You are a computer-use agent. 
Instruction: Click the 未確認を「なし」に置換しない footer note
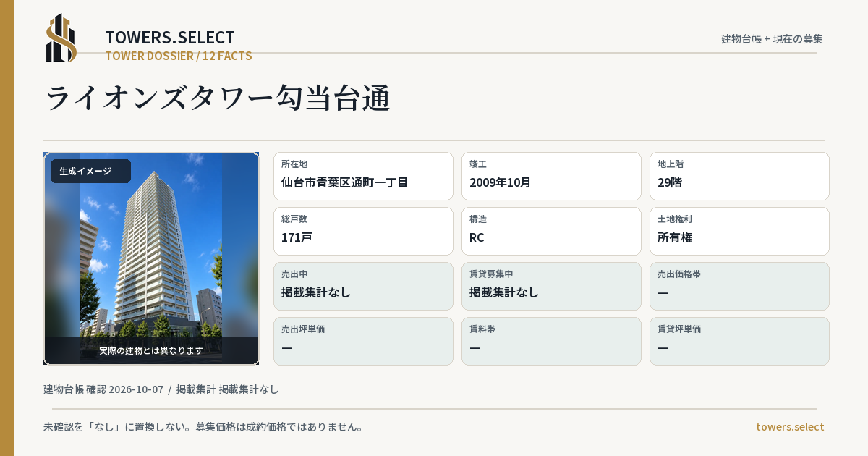(x=203, y=427)
